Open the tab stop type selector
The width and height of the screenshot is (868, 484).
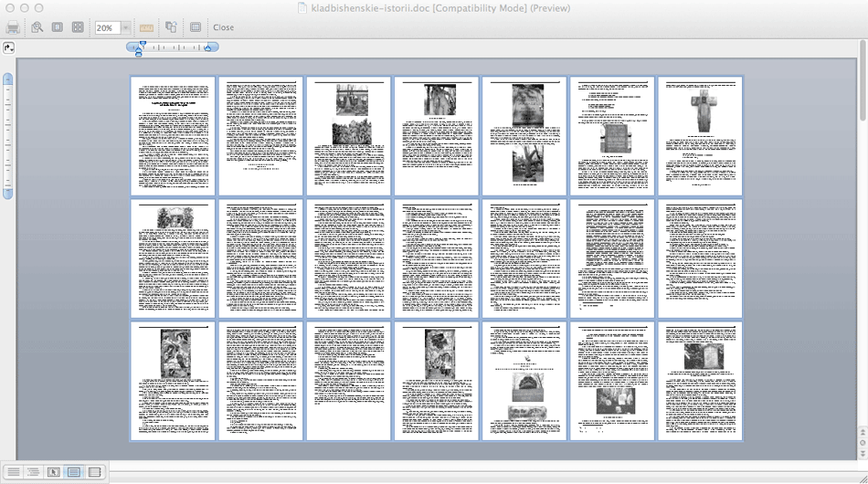click(x=8, y=47)
